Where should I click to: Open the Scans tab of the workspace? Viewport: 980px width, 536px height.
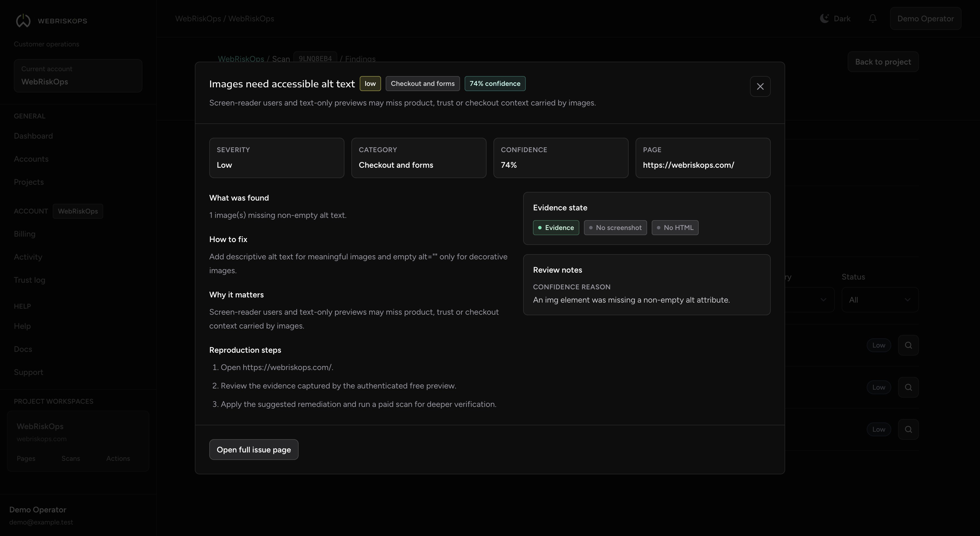(71, 458)
